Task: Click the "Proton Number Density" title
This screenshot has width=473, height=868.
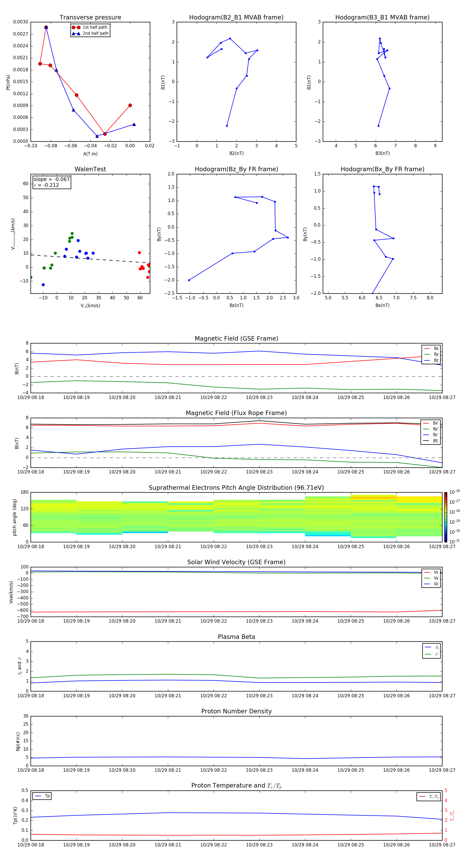Action: [x=236, y=711]
